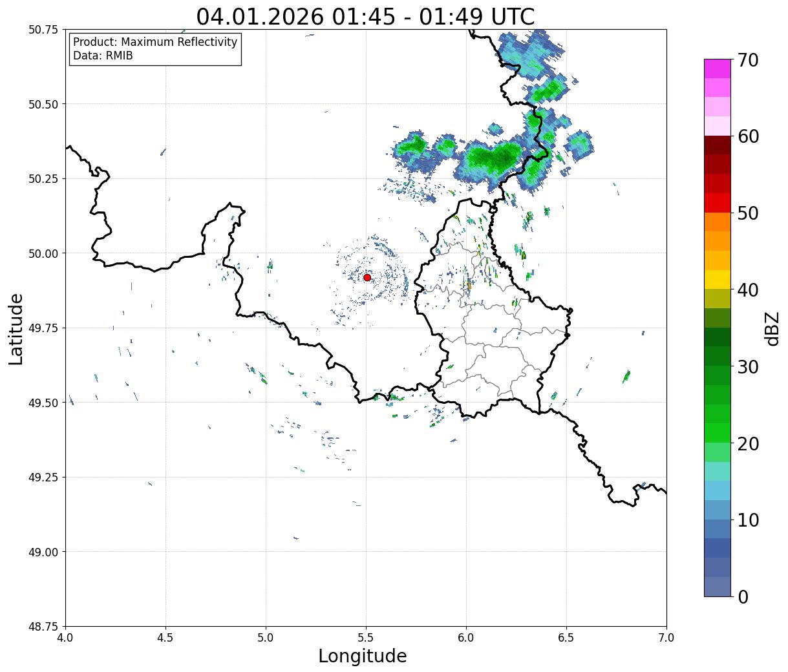Click the colorbar tick label 70
The height and width of the screenshot is (672, 788).
(747, 60)
